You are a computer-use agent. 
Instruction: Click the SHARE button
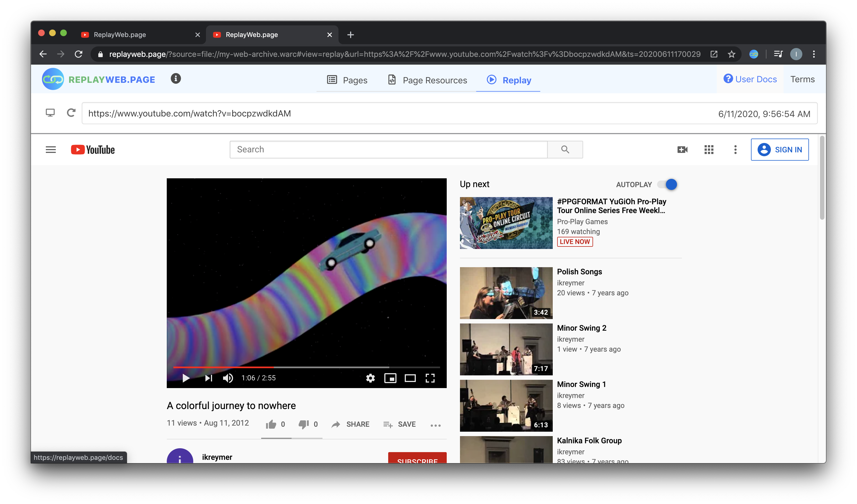tap(350, 424)
